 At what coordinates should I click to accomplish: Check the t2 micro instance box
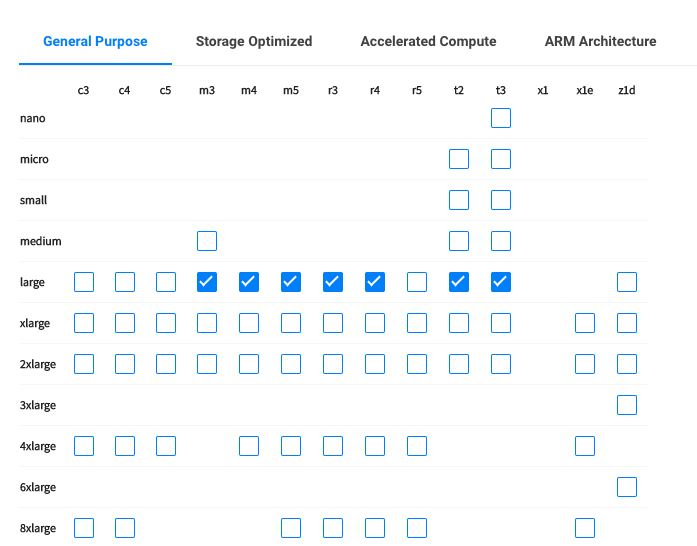point(459,159)
